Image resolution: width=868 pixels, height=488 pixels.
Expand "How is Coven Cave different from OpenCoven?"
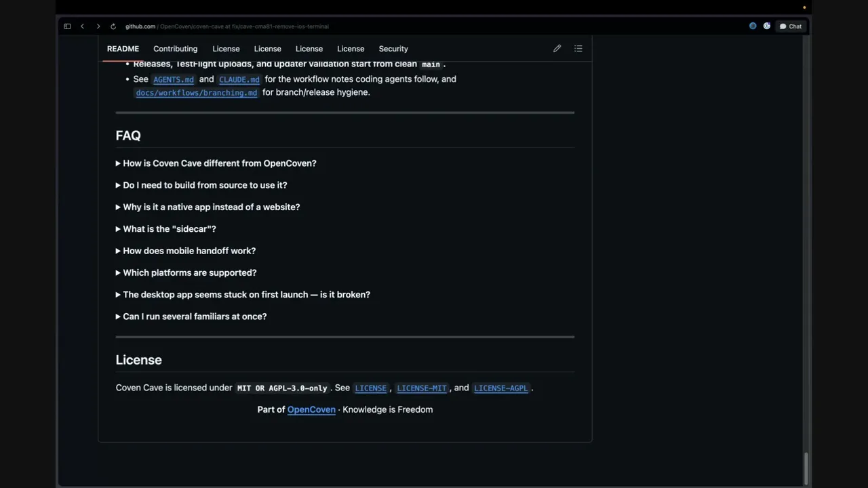coord(216,163)
